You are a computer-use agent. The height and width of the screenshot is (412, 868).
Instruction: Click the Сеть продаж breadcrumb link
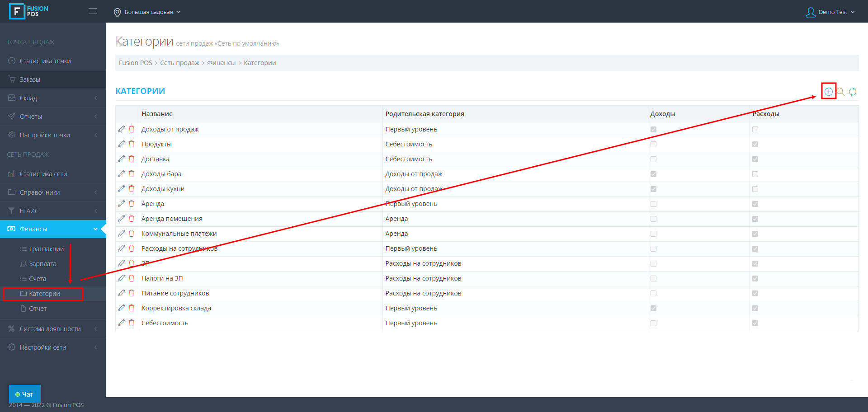(x=179, y=63)
